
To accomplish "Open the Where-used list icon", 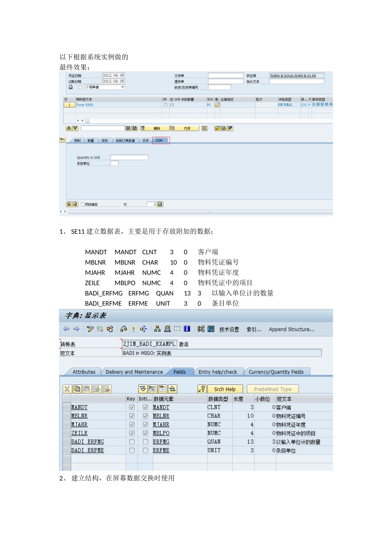I will coord(144,329).
